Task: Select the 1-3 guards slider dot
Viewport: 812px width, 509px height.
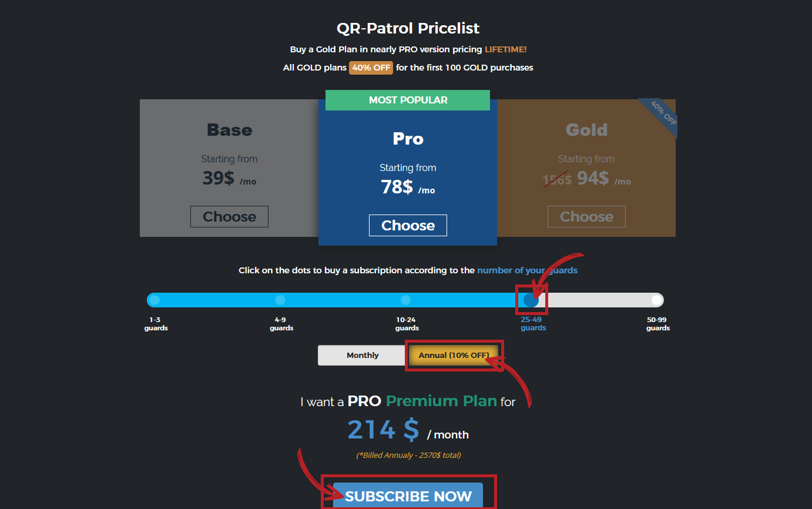Action: pos(155,300)
